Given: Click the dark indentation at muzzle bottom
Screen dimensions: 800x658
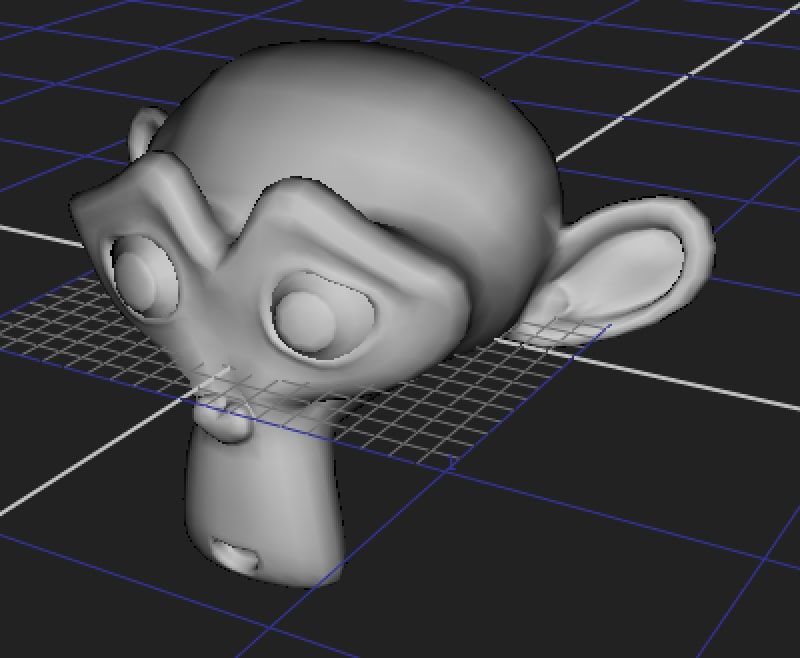Looking at the screenshot, I should (x=237, y=555).
